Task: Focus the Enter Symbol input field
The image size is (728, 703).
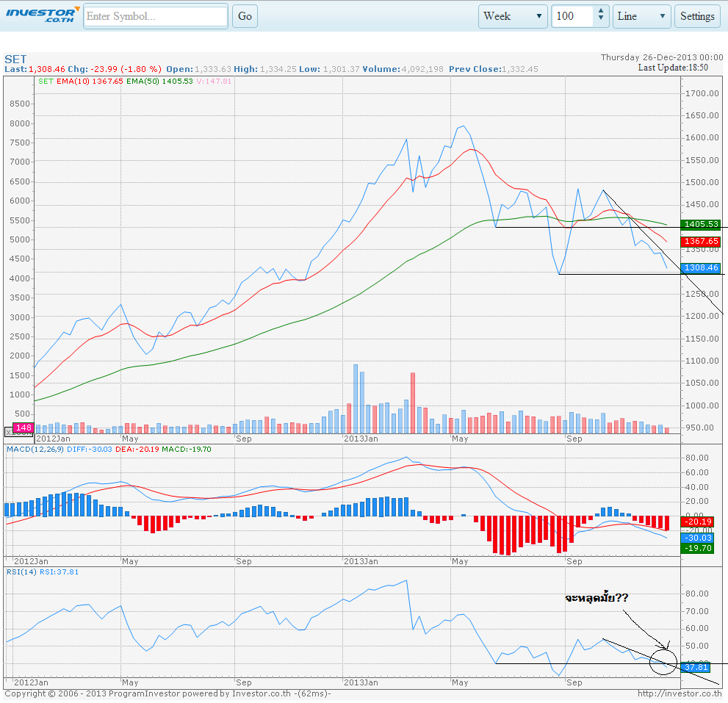Action: tap(156, 16)
